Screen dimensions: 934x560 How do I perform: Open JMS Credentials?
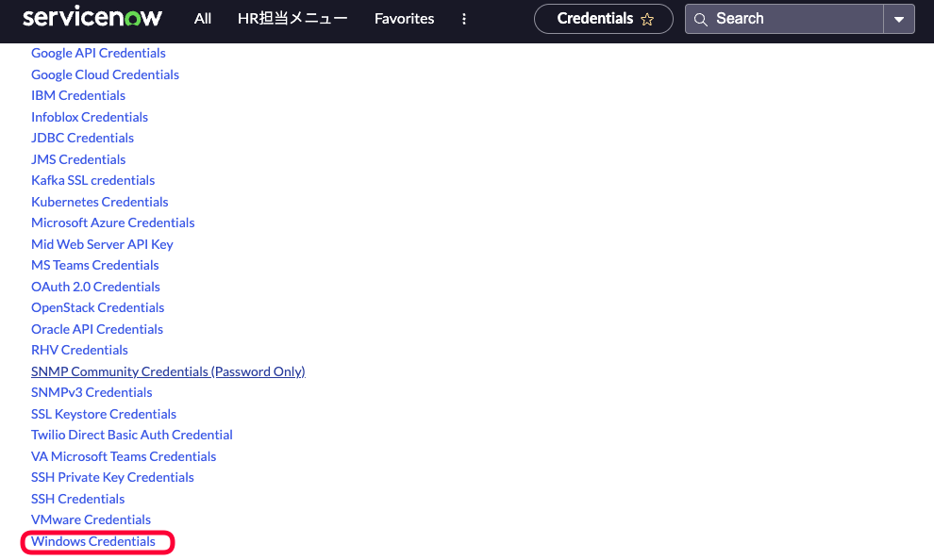[78, 159]
